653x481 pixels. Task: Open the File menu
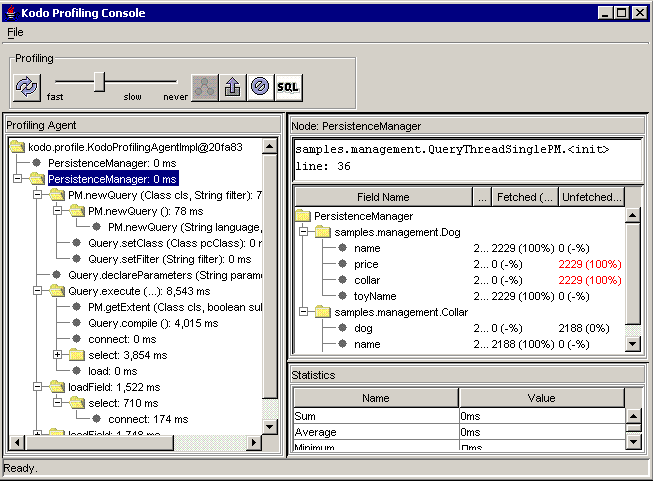[15, 32]
